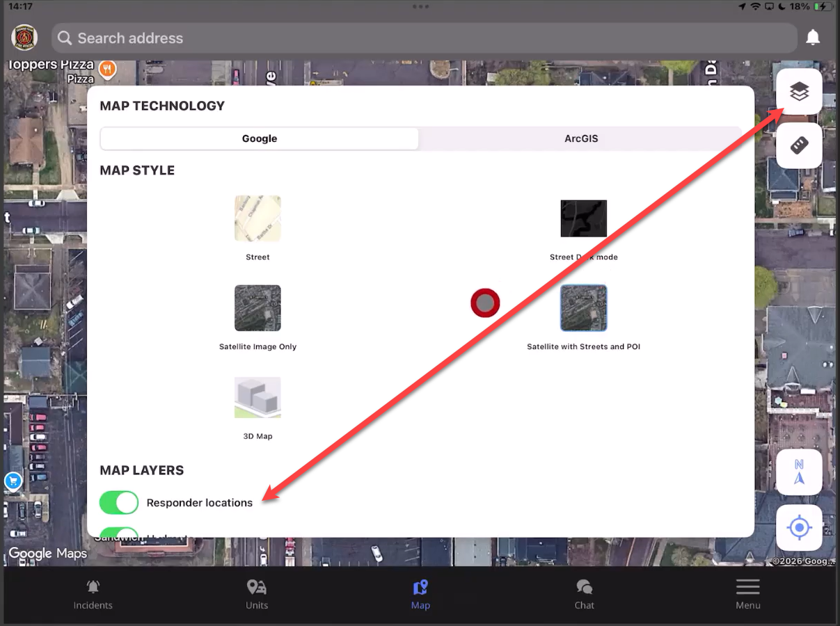Viewport: 840px width, 626px height.
Task: Center map on my location target button
Action: coord(799,528)
